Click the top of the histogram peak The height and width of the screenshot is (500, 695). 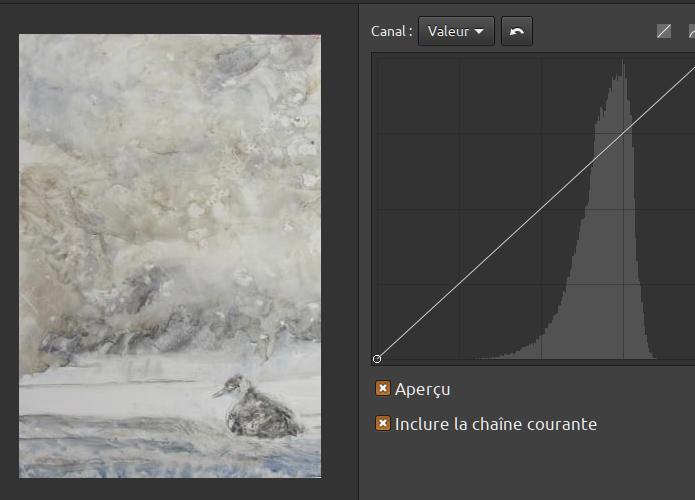click(623, 60)
